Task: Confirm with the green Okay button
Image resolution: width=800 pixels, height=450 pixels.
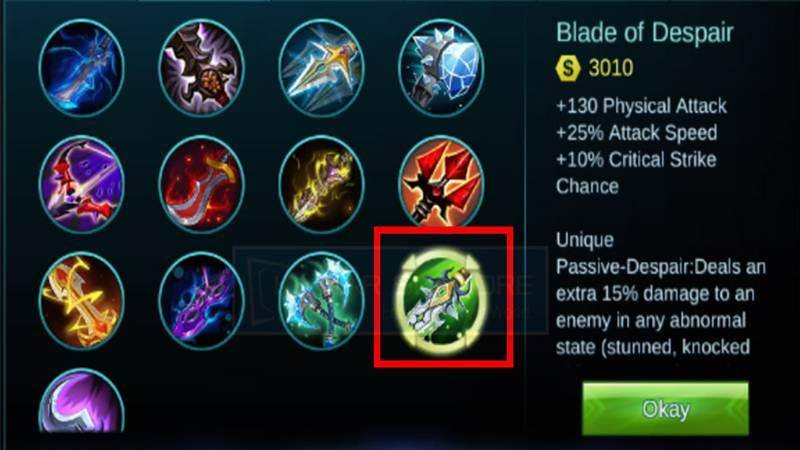Action: (665, 409)
